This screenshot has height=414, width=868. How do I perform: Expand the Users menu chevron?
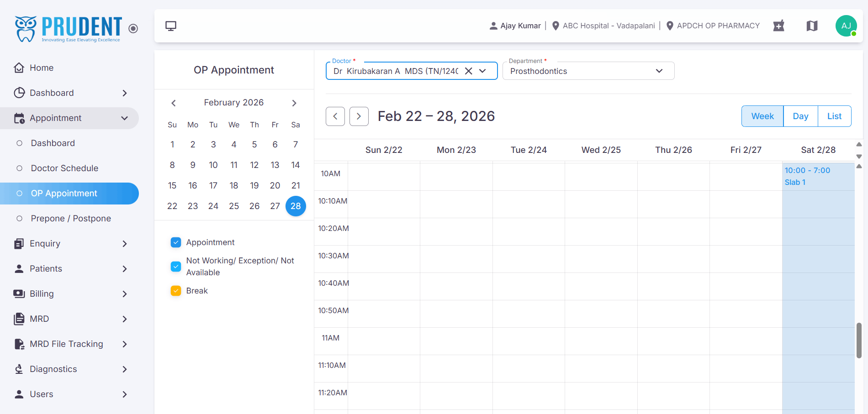tap(125, 394)
